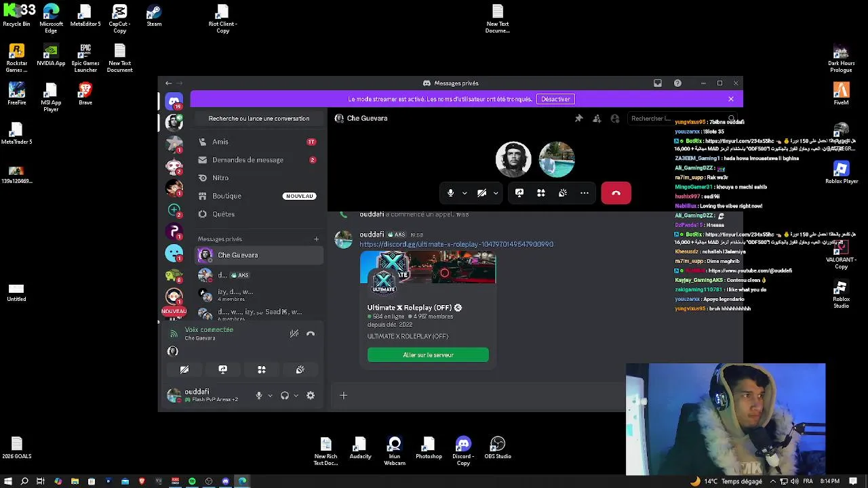
Task: Open Discord inbox icon in title bar
Action: (658, 83)
